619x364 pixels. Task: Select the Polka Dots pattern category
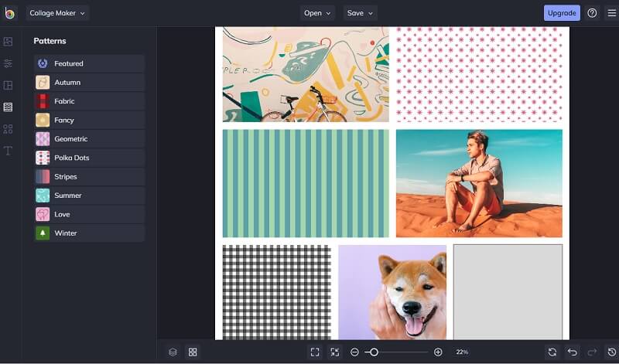89,158
